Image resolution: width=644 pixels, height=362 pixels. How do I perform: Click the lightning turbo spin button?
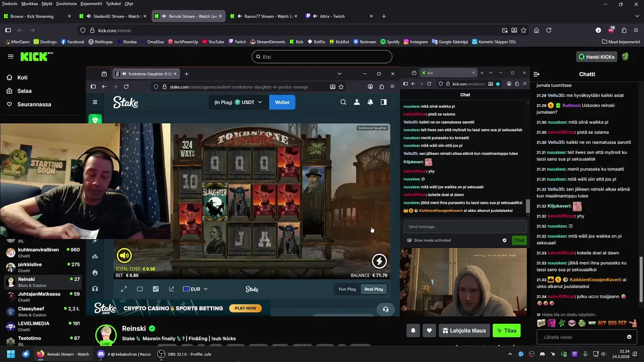point(379,260)
